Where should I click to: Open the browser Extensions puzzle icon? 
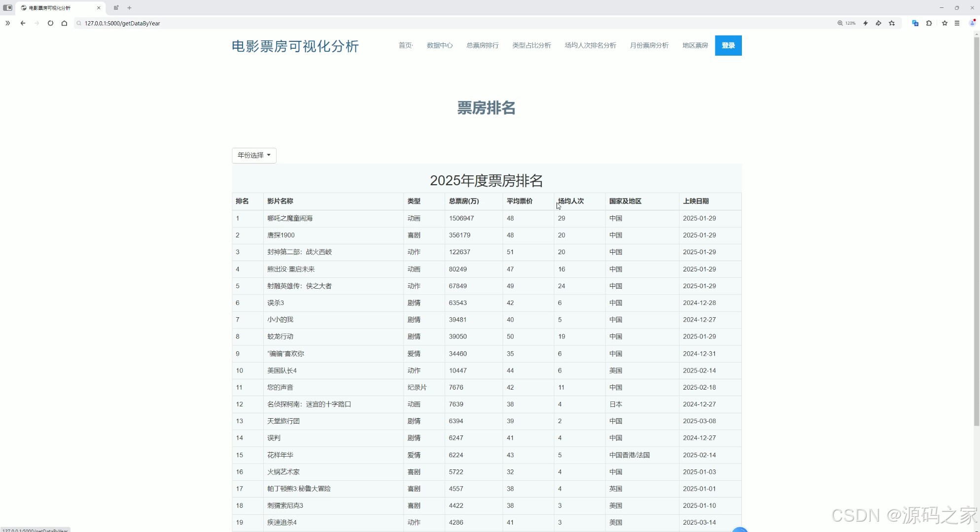(929, 23)
